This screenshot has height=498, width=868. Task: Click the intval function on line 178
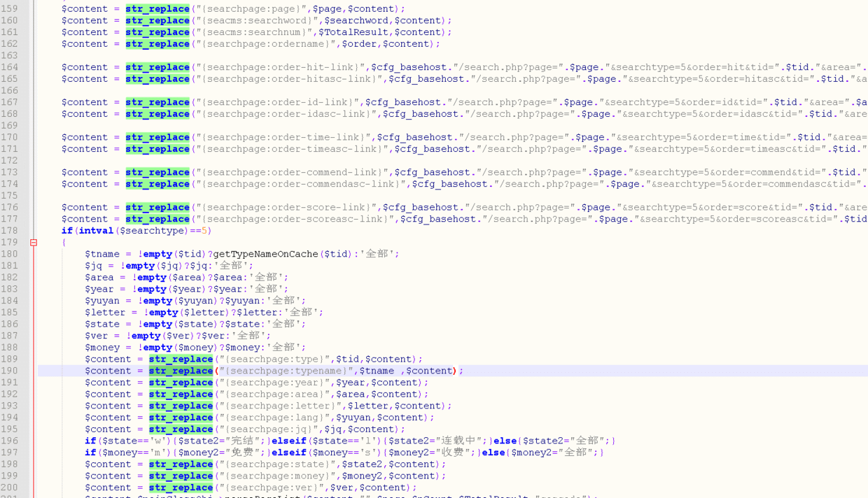[95, 231]
